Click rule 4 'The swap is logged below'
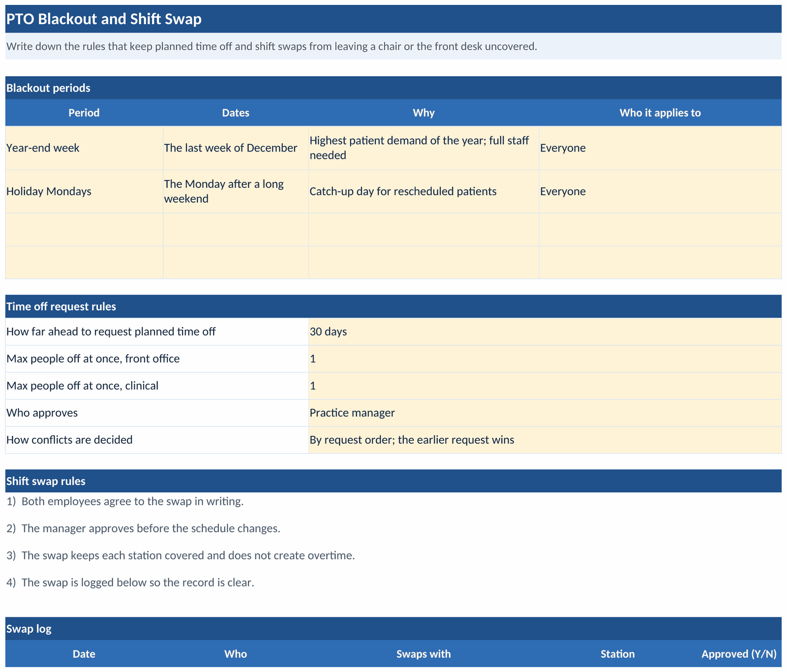 click(130, 582)
